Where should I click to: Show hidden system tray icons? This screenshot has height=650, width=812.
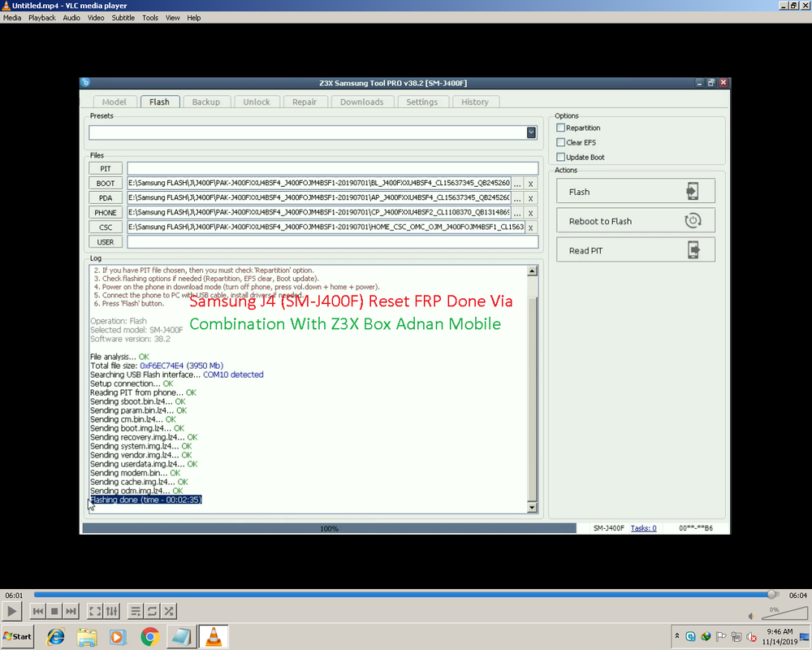click(x=677, y=635)
